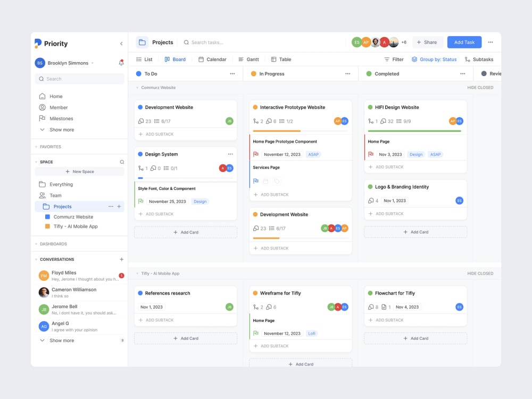Search spaces with the magnifier icon
Screen dimensions: 532x399
[x=122, y=162]
